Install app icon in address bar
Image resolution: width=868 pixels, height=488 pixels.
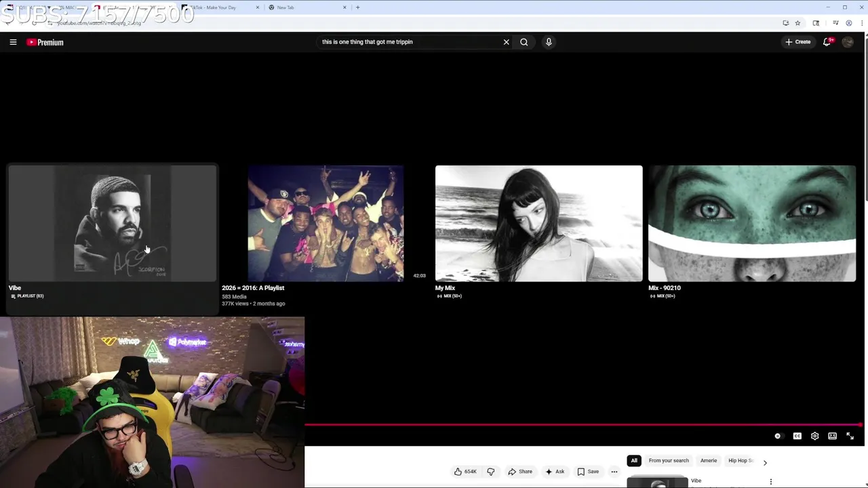[x=785, y=23]
